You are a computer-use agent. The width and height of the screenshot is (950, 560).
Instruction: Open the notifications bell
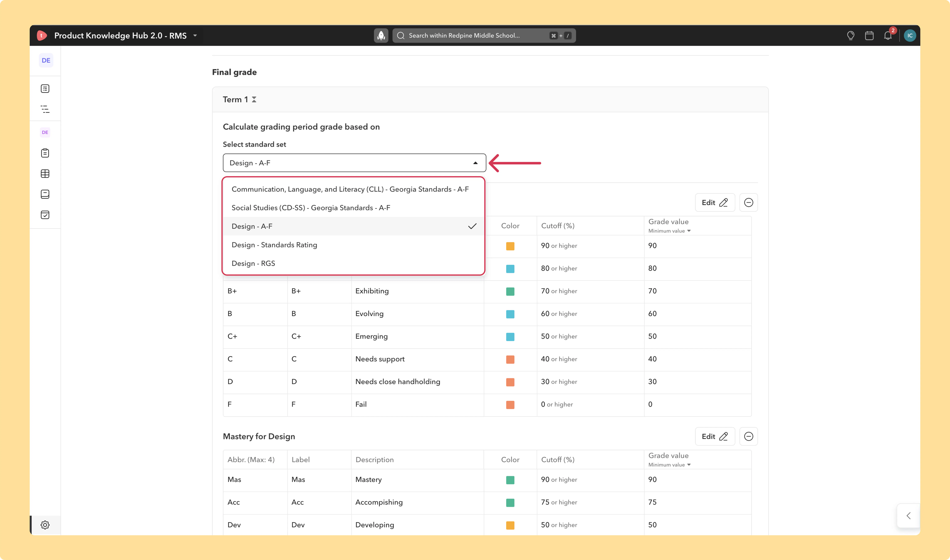click(888, 36)
